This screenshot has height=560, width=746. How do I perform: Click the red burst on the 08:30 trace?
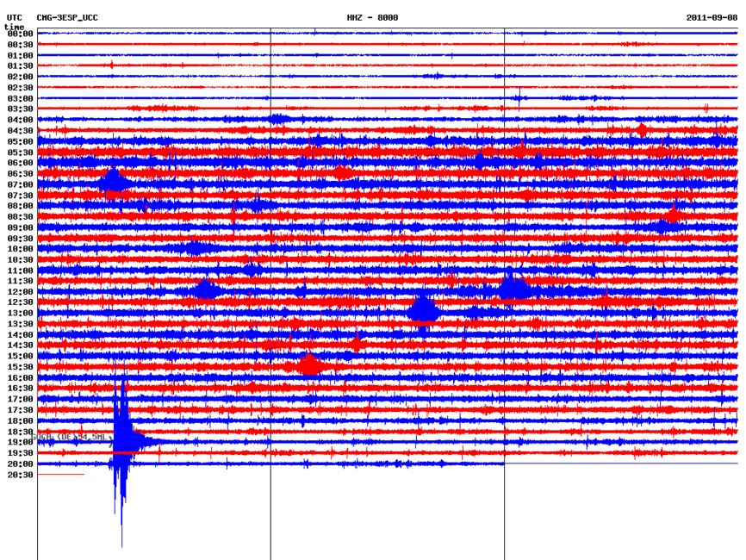[x=674, y=215]
